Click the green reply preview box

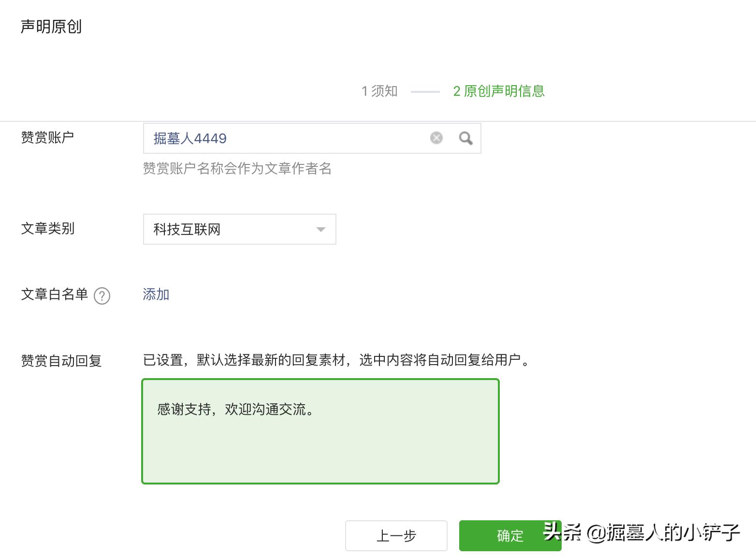(320, 431)
